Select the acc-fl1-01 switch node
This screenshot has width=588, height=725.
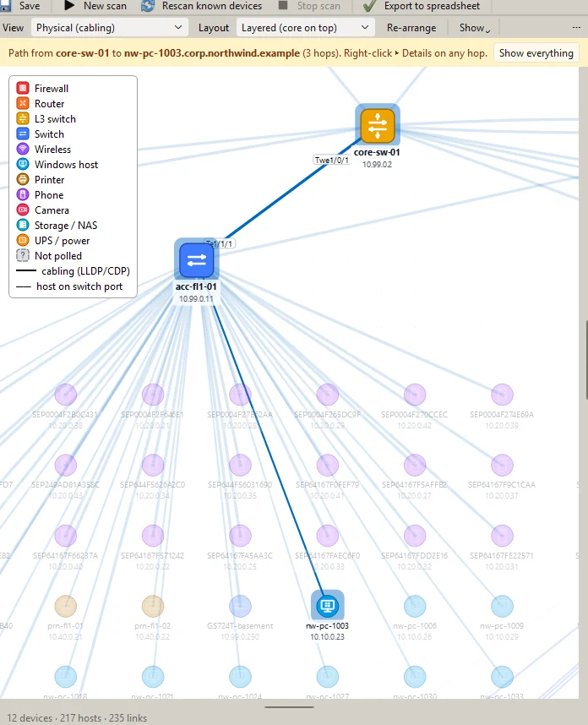click(x=197, y=260)
